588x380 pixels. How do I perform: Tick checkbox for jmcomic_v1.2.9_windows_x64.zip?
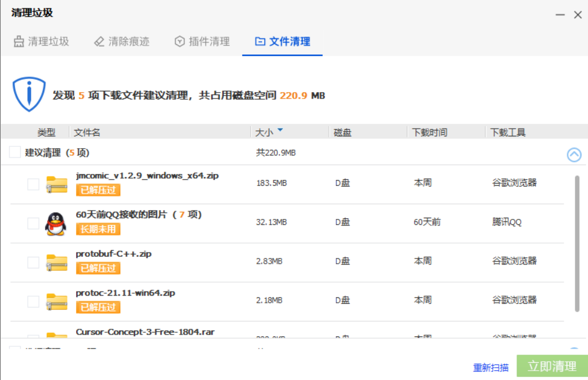(x=34, y=184)
